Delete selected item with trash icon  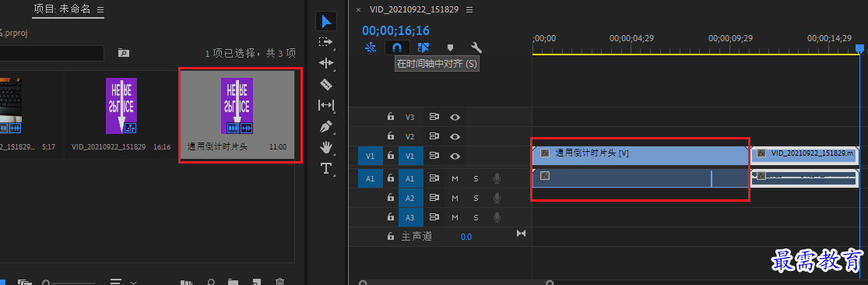click(x=280, y=282)
